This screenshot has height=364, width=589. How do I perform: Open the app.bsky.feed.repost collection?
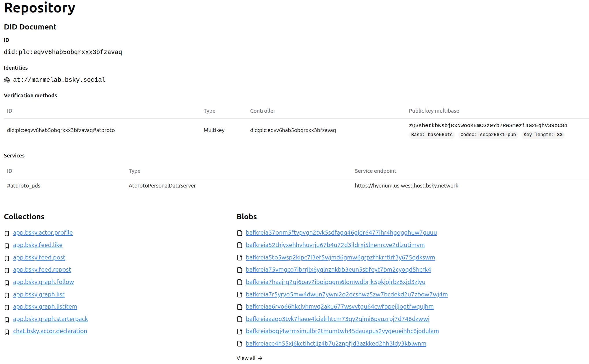42,270
